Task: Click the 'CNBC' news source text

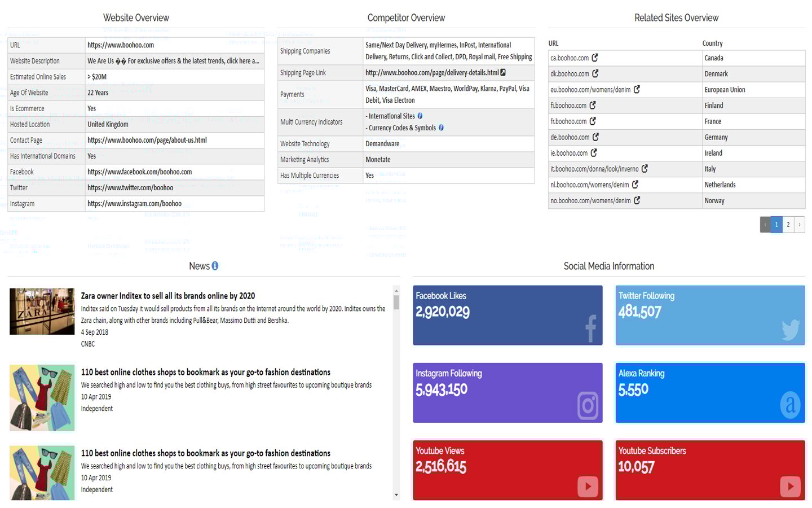Action: (x=88, y=344)
